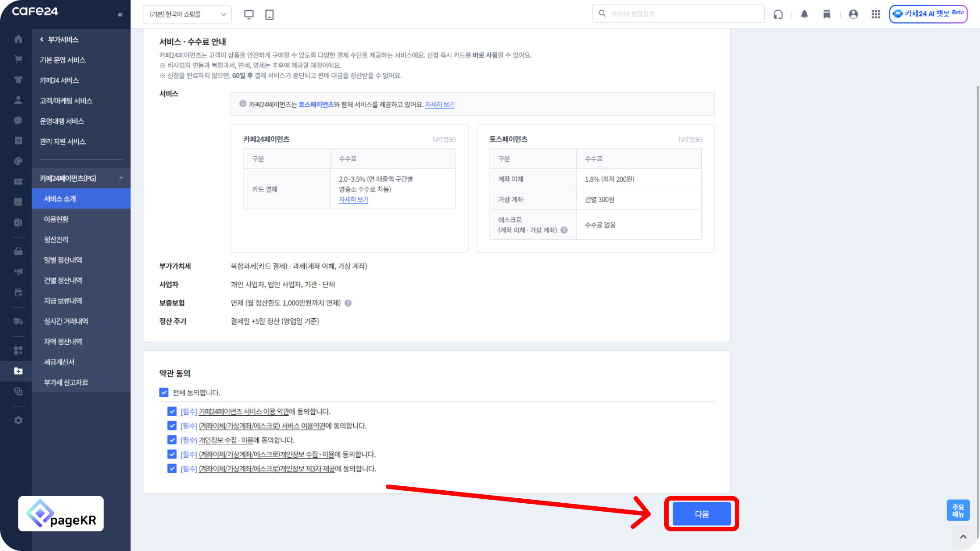Viewport: 980px width, 551px height.
Task: Select 이용현황 in the side menu
Action: 56,219
